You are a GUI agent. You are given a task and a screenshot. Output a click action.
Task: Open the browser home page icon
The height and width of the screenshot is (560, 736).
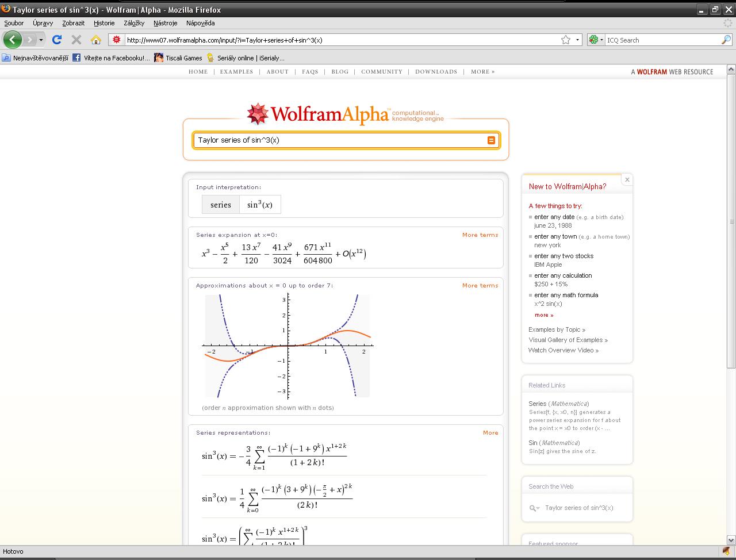[96, 40]
